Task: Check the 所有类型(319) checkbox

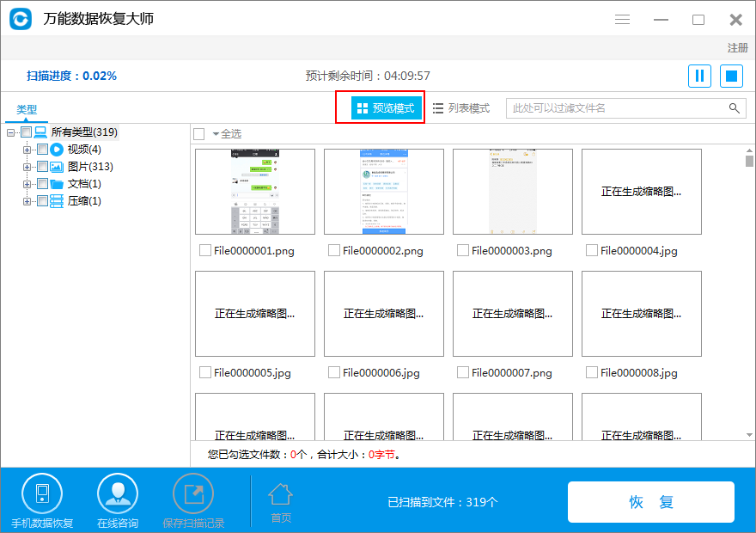Action: click(26, 132)
